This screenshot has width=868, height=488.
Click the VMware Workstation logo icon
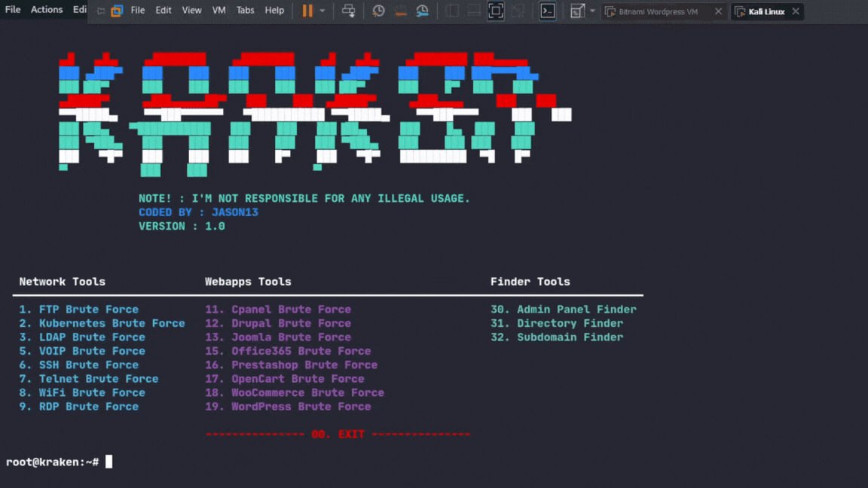[117, 11]
